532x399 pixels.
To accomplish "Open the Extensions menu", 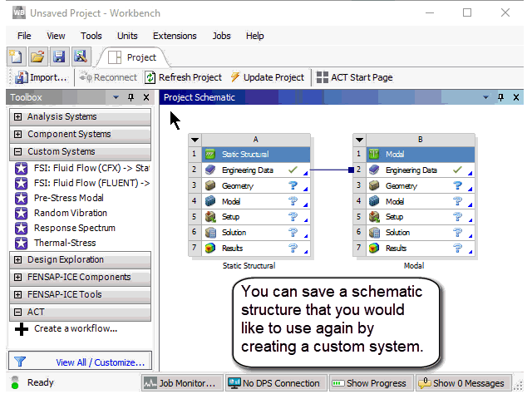I will [175, 36].
